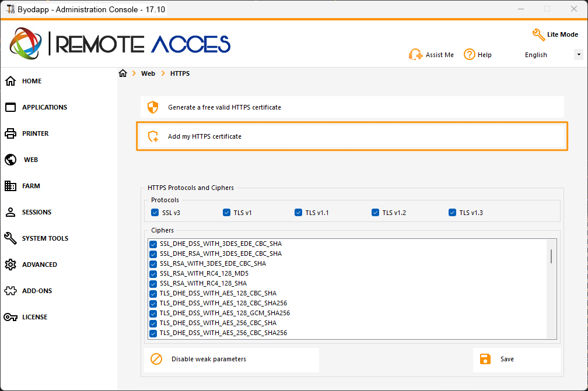Image resolution: width=588 pixels, height=391 pixels.
Task: Click the Home house icon in breadcrumb
Action: coord(123,73)
